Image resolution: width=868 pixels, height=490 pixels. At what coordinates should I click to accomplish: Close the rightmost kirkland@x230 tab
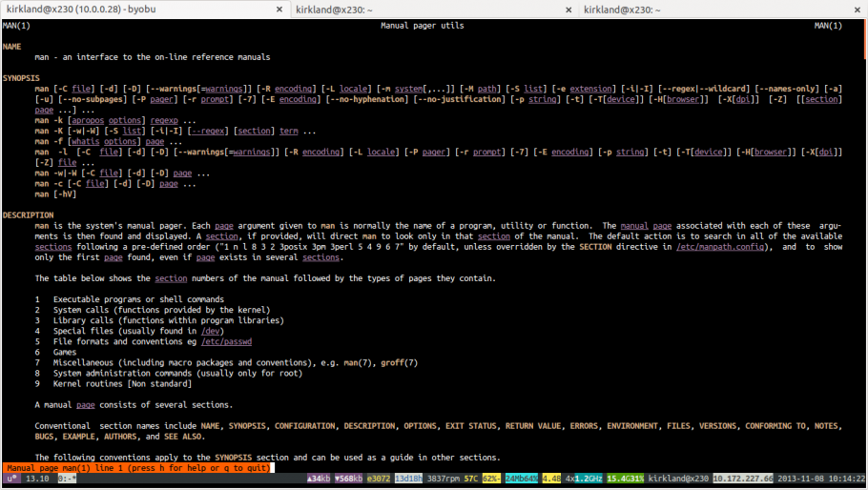coord(856,10)
